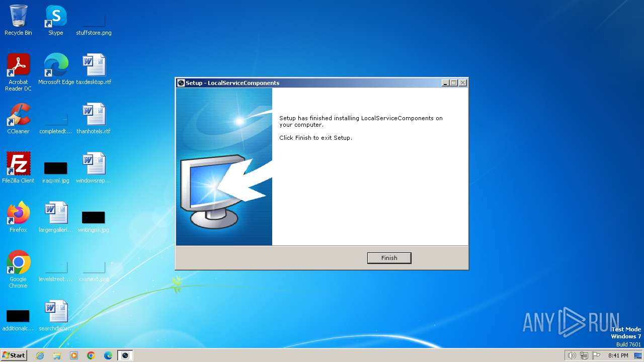Screen dimensions: 644x362
Task: Close the Setup LocalServiceComponents window
Action: tap(463, 83)
